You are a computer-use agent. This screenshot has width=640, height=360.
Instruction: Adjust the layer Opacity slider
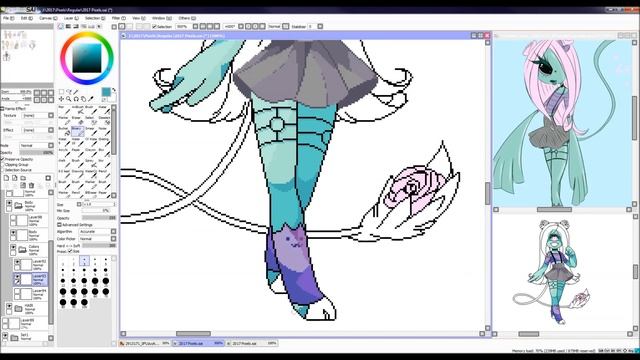(37, 153)
